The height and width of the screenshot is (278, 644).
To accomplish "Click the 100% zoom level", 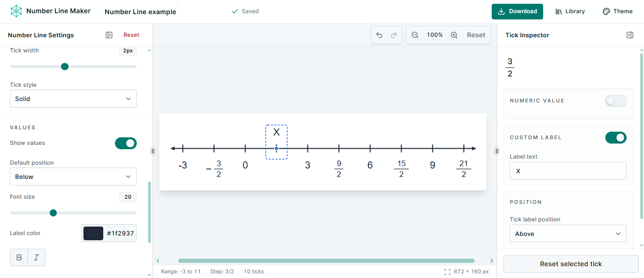I will point(435,35).
